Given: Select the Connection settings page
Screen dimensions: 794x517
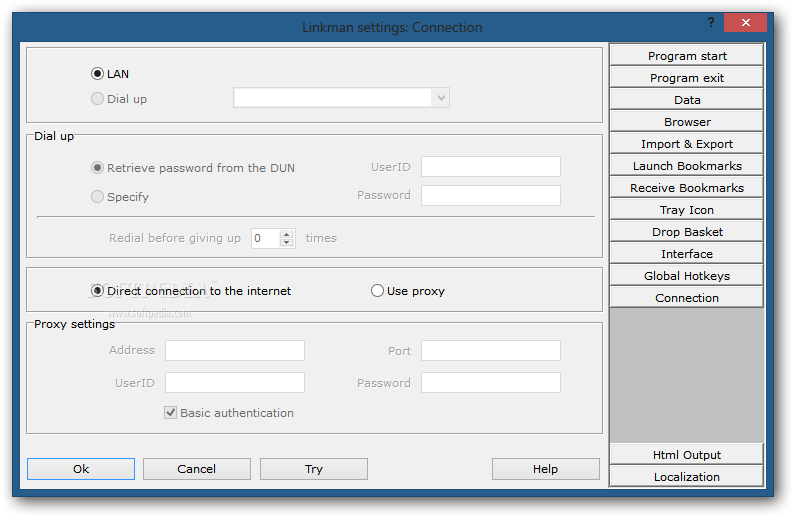Looking at the screenshot, I should coord(687,298).
